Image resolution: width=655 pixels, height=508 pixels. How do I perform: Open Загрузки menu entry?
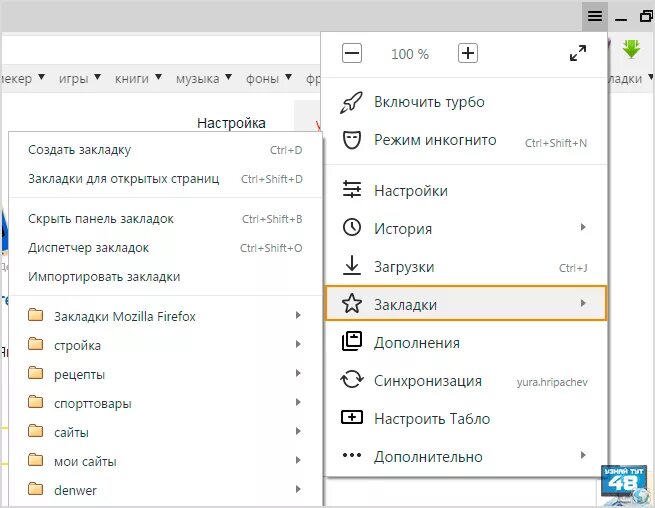[x=465, y=267]
